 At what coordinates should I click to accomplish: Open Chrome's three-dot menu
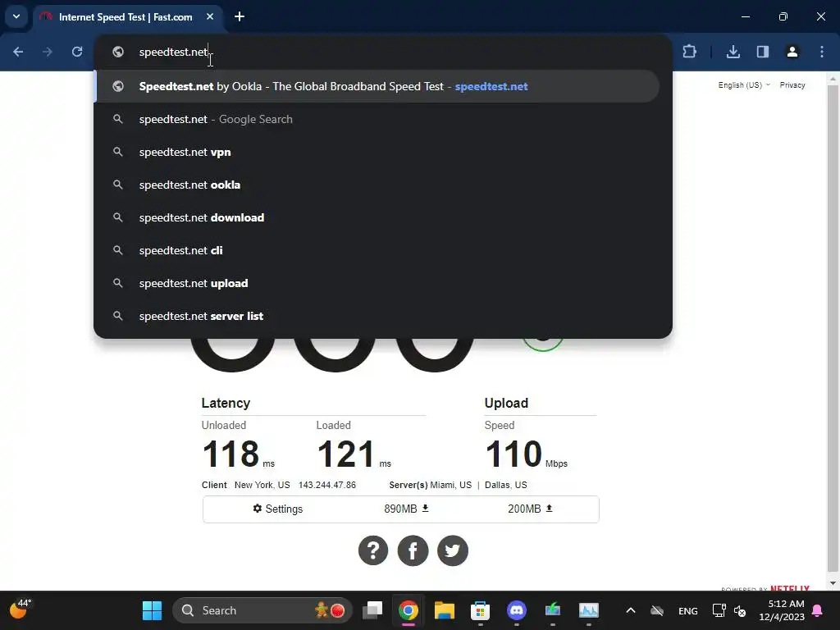(x=822, y=52)
